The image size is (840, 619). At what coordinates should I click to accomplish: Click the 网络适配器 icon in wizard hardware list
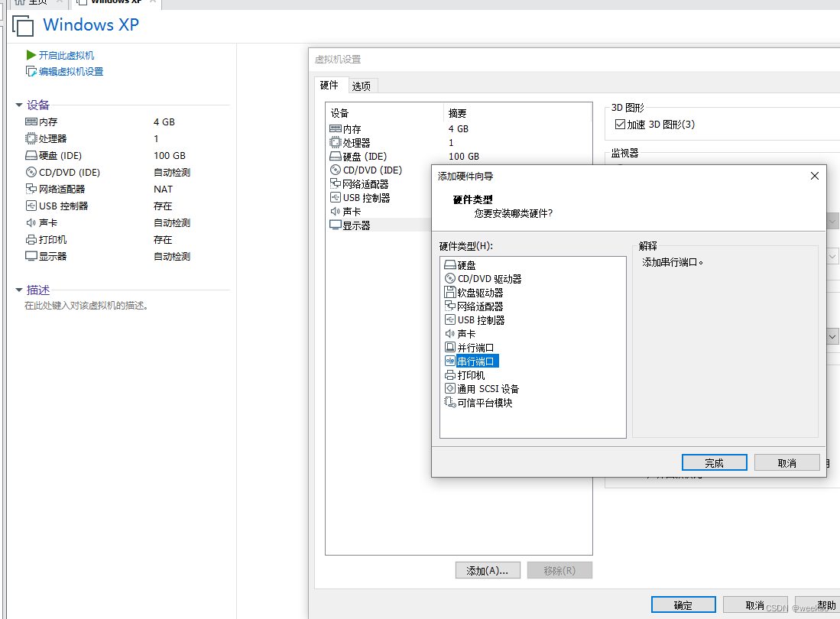click(x=450, y=306)
